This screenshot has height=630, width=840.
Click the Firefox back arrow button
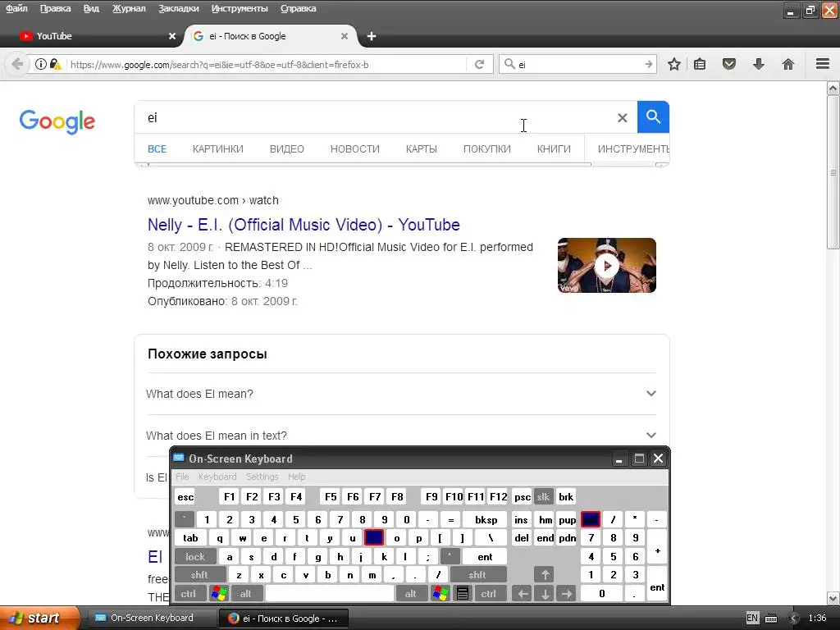[16, 64]
